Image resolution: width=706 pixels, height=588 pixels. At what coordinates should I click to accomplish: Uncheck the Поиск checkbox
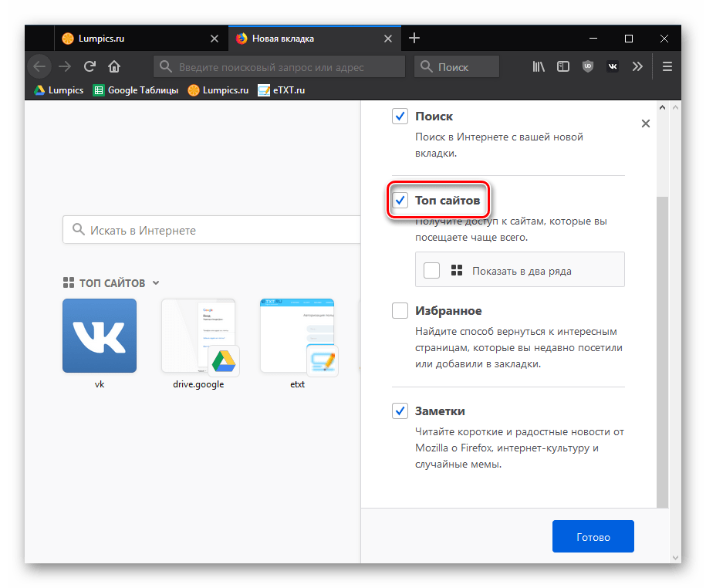pos(400,117)
